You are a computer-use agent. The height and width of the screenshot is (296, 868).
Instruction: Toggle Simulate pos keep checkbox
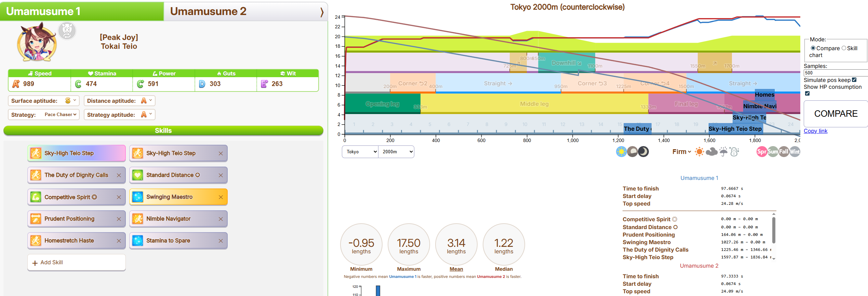point(854,80)
